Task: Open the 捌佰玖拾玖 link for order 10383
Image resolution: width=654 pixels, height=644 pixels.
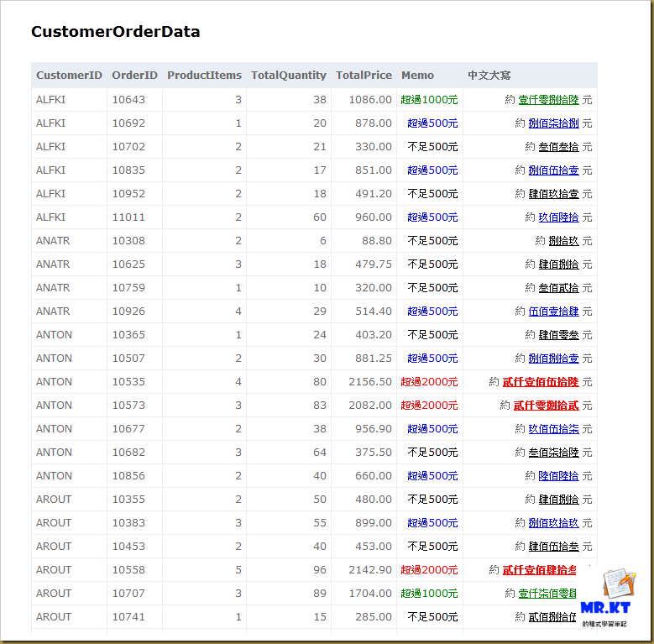Action: coord(553,522)
